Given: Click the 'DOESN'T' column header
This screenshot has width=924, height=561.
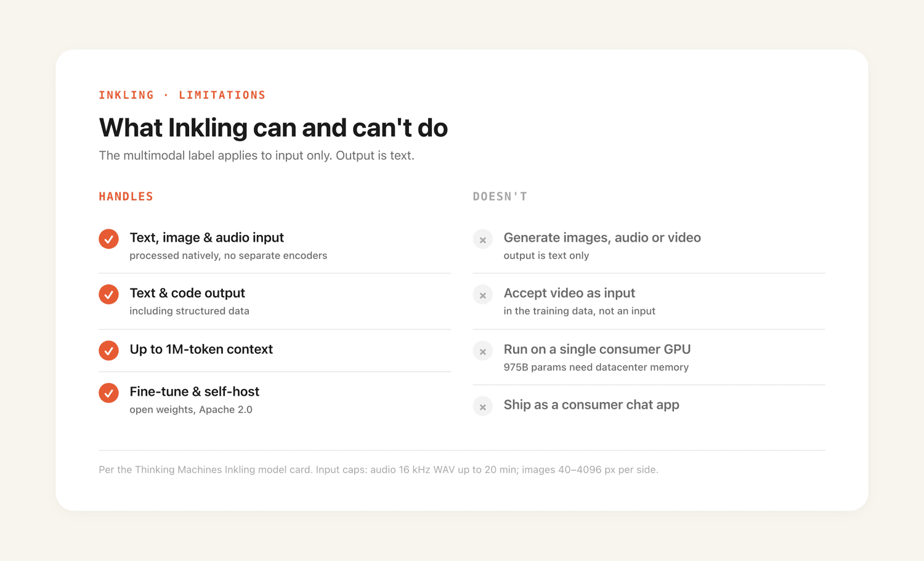Looking at the screenshot, I should click(x=500, y=197).
